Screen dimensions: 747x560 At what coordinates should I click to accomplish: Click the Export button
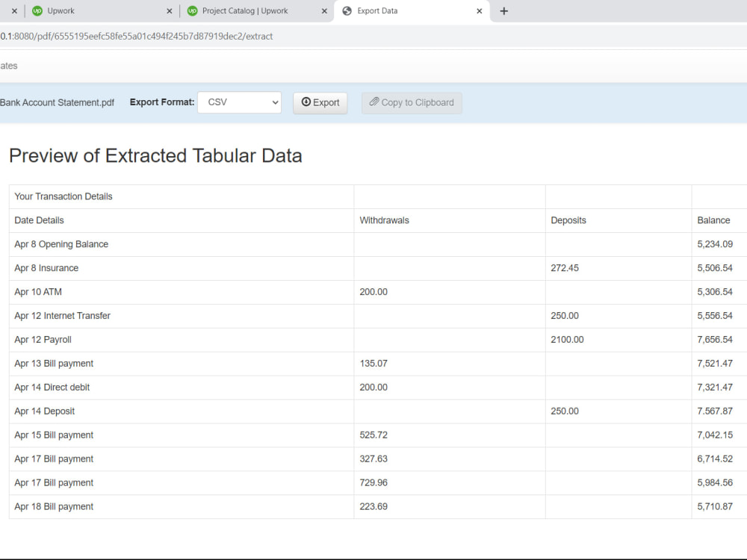(x=320, y=102)
